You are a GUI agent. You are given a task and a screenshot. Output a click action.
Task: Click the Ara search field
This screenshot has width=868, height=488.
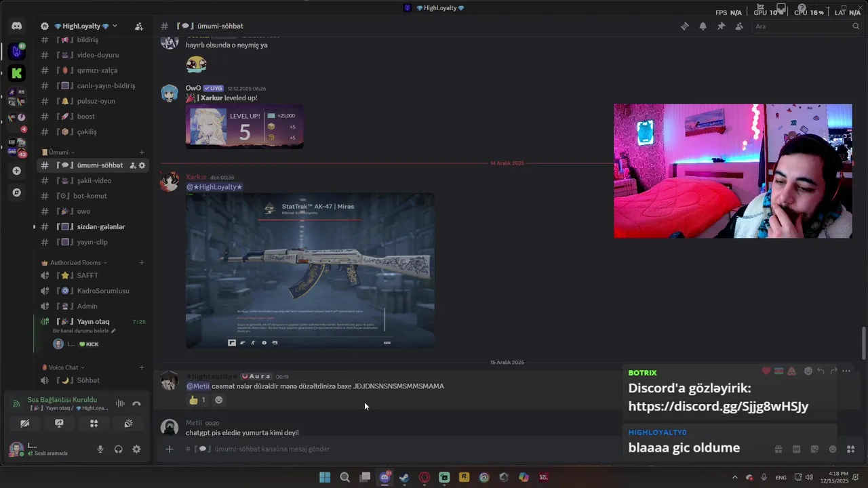tap(807, 26)
